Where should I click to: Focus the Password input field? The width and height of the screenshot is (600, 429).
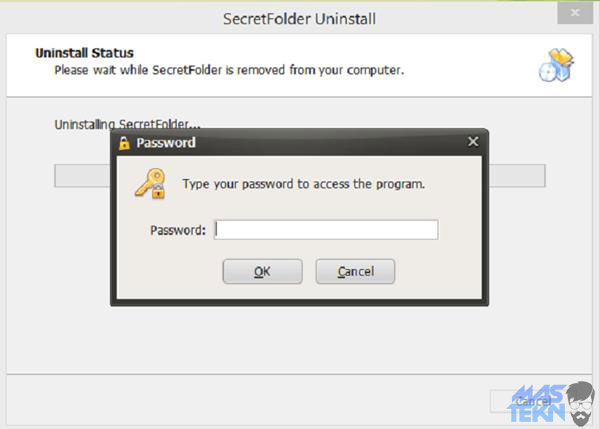pos(326,230)
